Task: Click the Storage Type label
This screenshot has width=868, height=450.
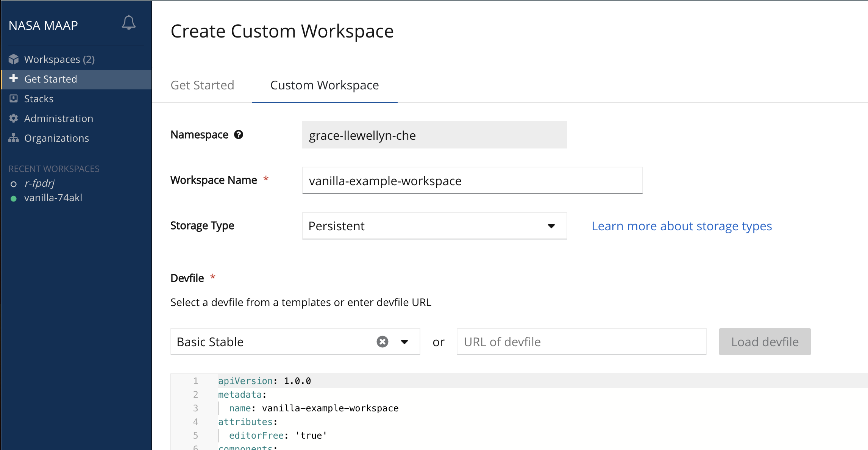Action: pos(202,226)
